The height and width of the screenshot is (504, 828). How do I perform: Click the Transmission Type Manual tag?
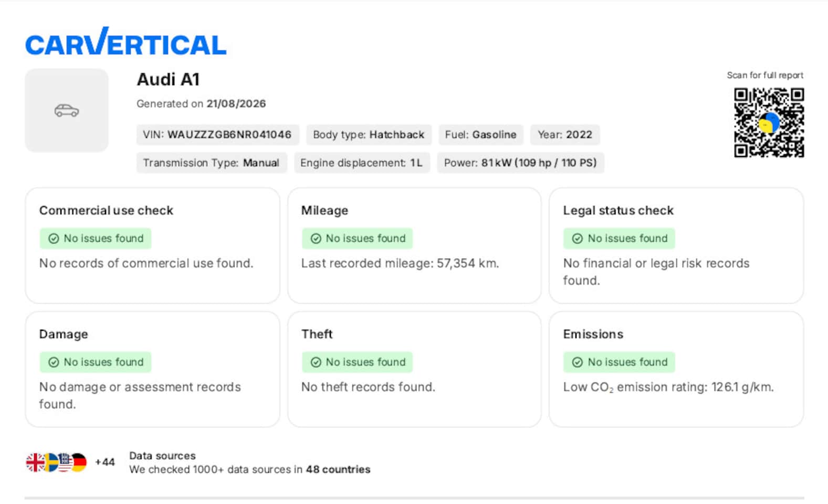211,163
